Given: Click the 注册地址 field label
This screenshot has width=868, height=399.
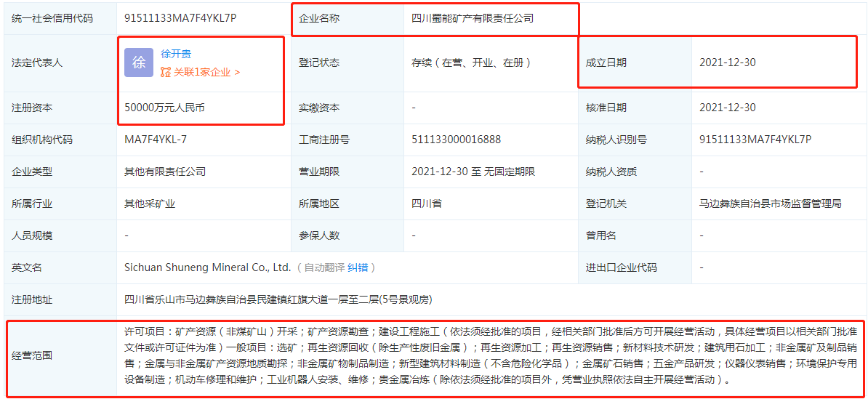Looking at the screenshot, I should click(x=32, y=299).
